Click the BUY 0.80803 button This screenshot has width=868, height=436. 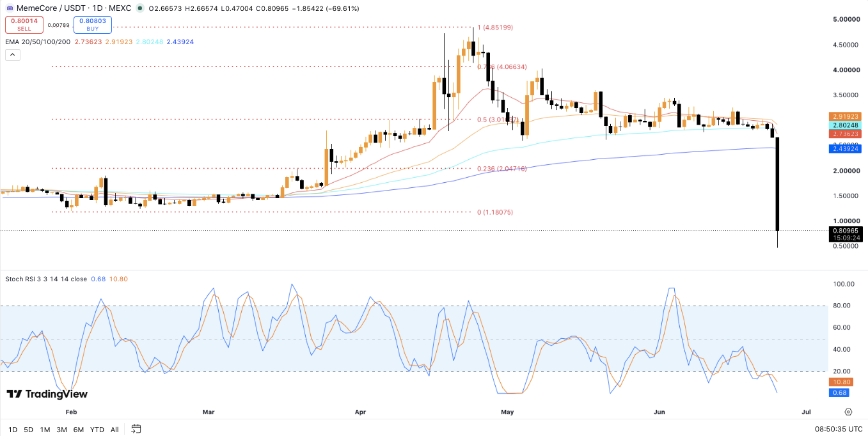[x=93, y=25]
